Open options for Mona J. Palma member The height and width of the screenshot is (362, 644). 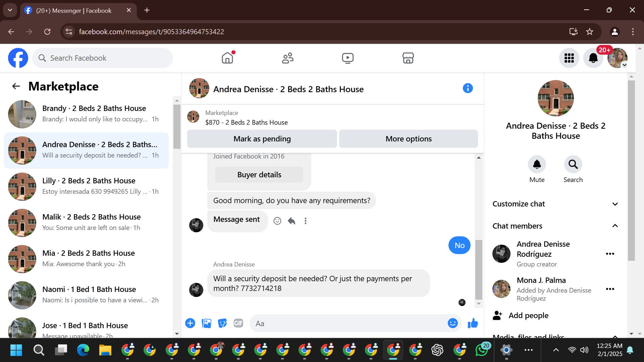coord(610,289)
